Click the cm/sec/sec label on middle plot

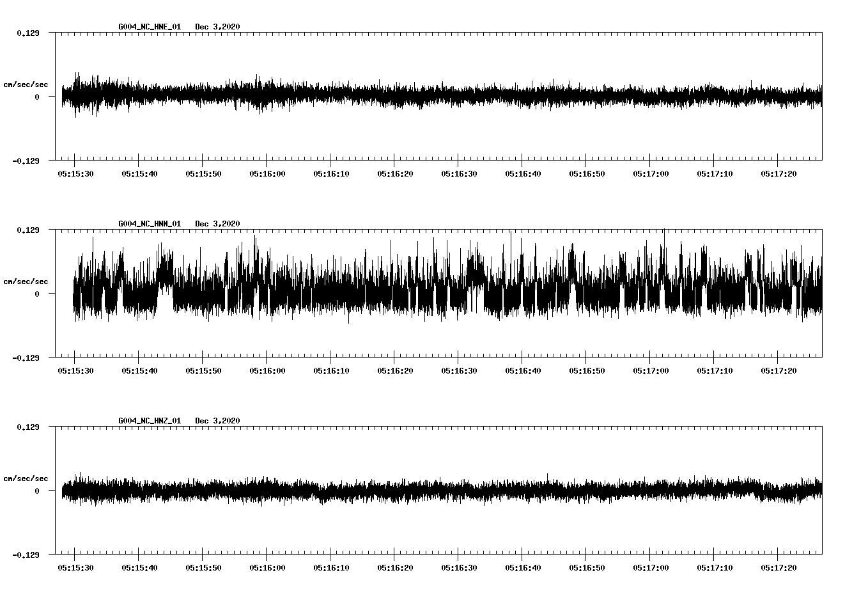26,281
